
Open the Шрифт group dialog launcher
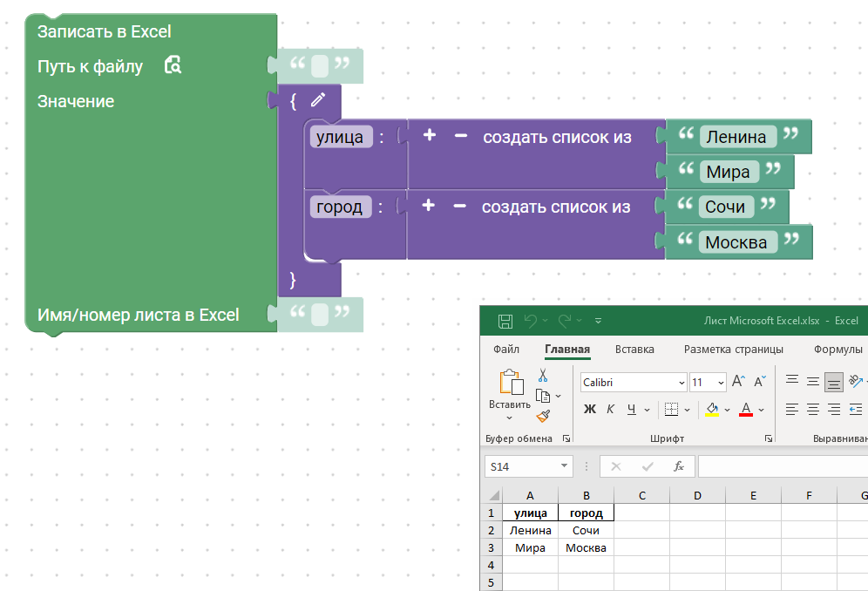pyautogui.click(x=769, y=438)
